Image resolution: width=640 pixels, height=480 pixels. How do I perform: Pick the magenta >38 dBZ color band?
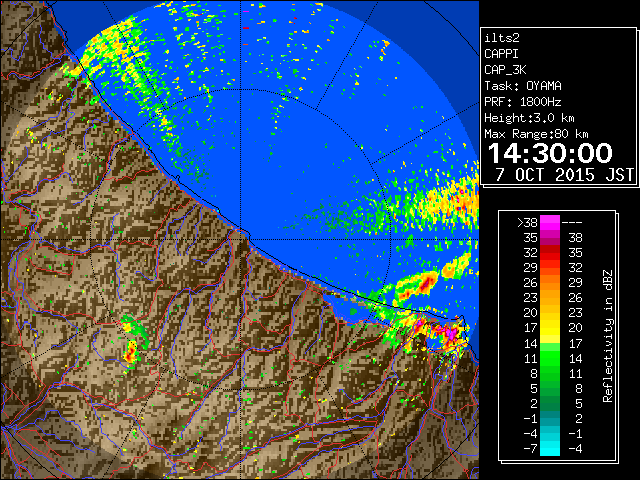click(550, 223)
